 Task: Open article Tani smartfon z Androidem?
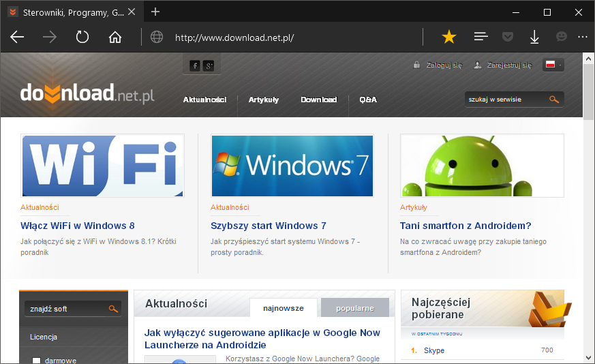click(466, 226)
